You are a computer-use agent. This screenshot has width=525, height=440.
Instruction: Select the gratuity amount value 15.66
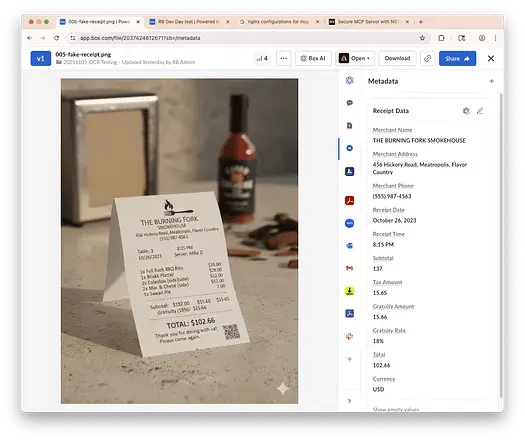(x=380, y=317)
